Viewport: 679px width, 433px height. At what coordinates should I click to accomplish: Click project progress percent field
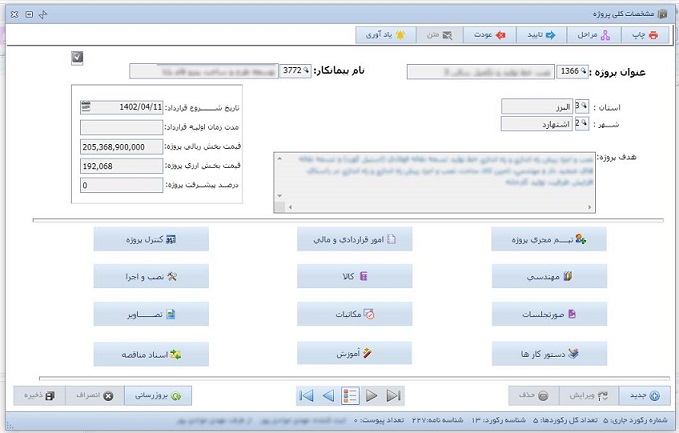click(122, 185)
